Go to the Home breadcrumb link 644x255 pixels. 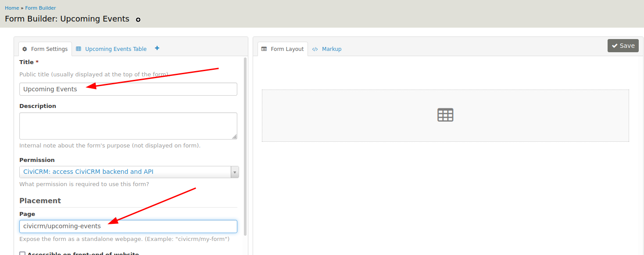tap(12, 8)
